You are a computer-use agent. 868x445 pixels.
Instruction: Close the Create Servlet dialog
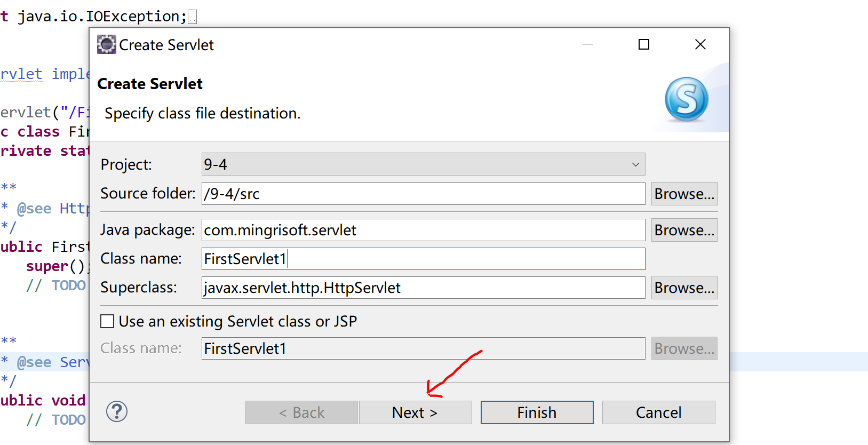point(700,45)
